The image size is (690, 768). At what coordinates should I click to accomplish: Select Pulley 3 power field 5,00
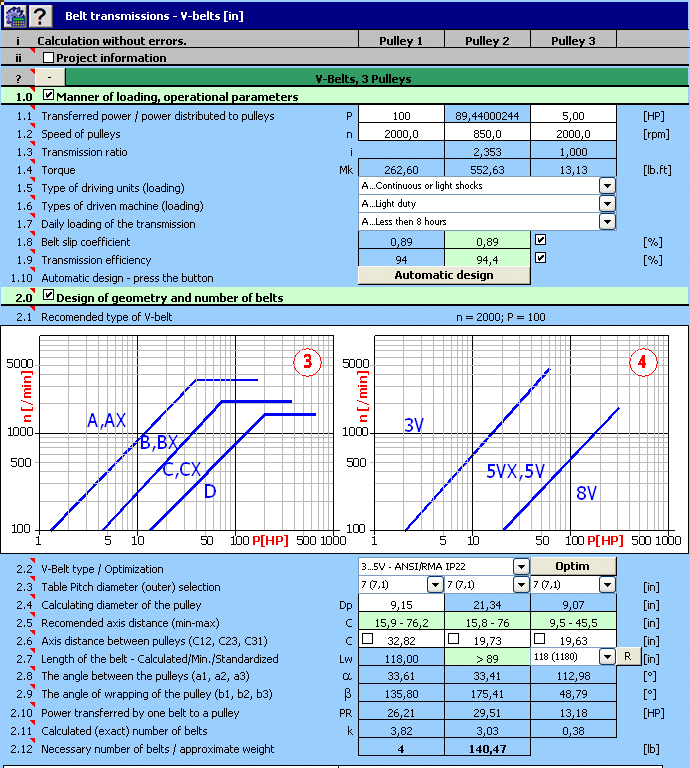click(573, 116)
